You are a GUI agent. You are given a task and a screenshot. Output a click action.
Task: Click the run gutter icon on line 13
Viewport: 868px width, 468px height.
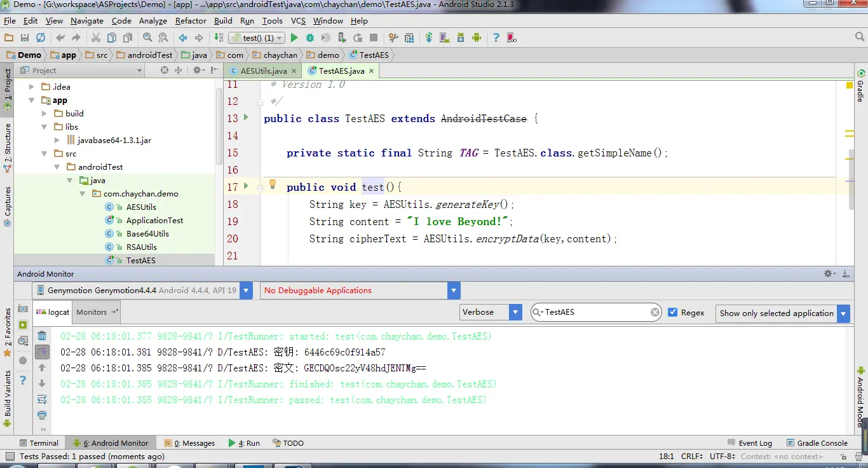247,118
